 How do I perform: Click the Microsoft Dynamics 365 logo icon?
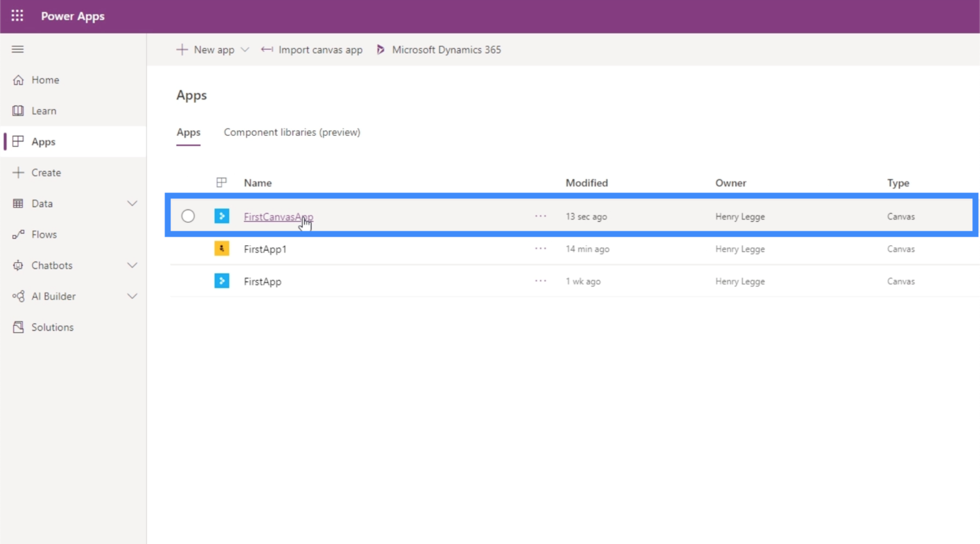[380, 50]
